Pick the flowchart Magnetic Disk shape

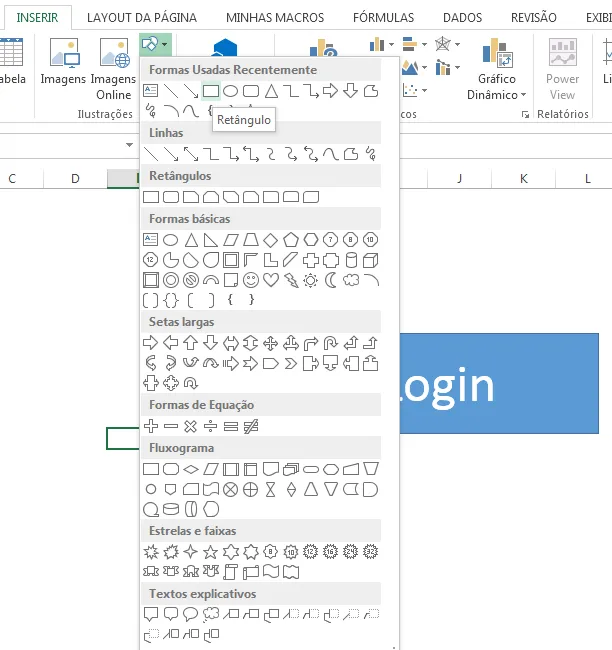[x=170, y=509]
